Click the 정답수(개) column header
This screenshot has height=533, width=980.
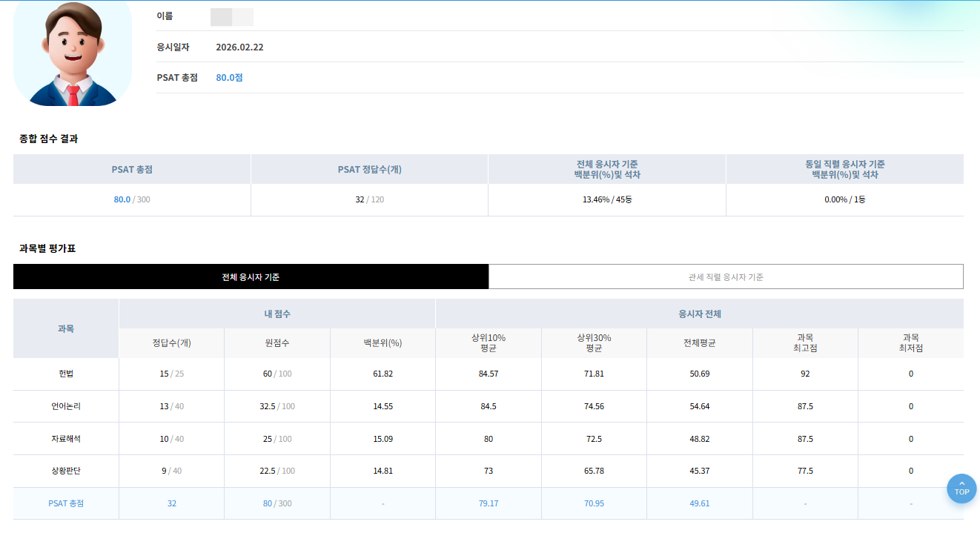tap(171, 343)
